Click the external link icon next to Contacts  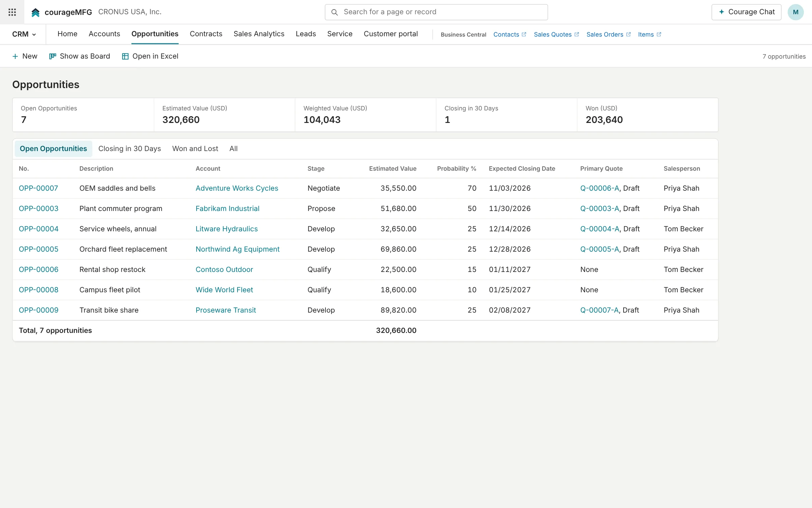click(524, 34)
